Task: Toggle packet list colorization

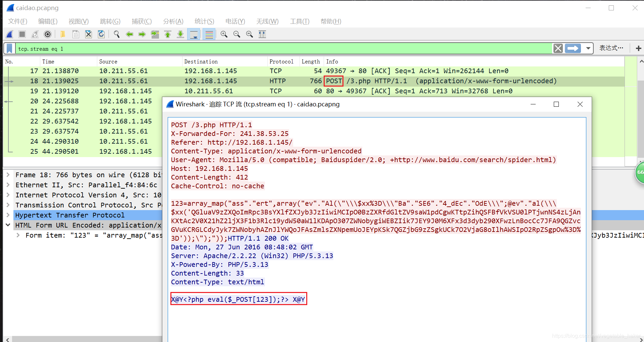Action: point(209,34)
